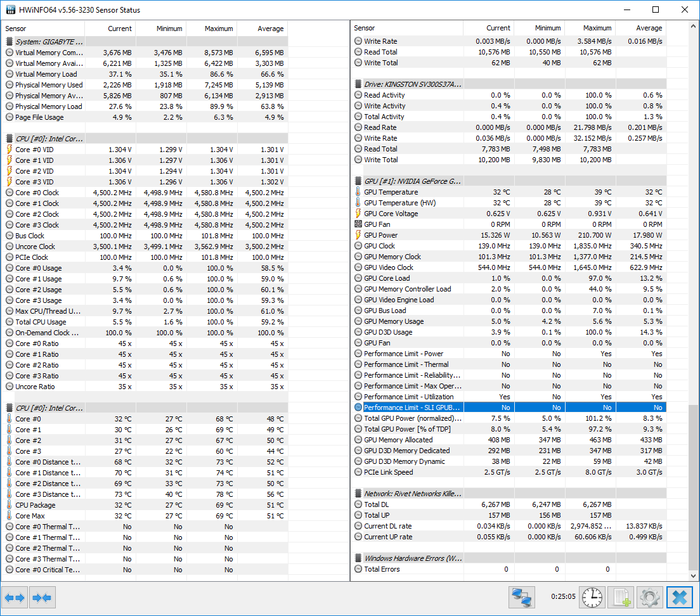Click the clock icon beside Total CPU Usage

coord(10,321)
